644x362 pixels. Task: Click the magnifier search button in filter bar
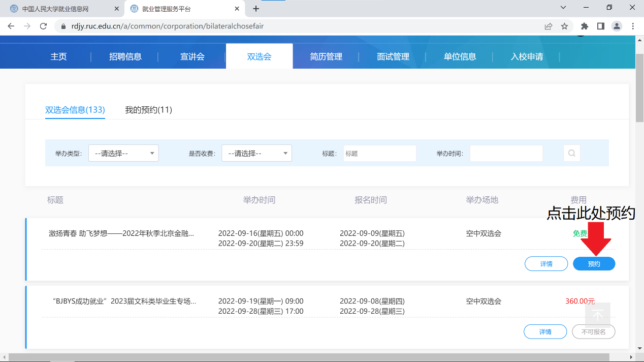click(571, 153)
